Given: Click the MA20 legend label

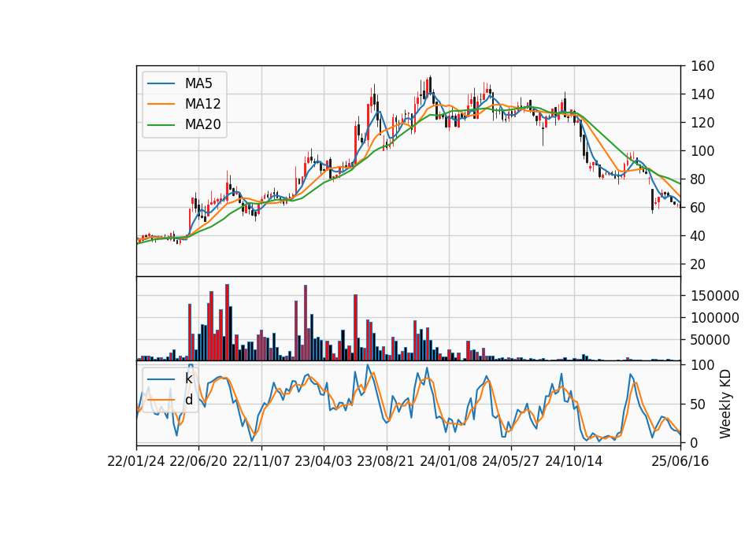Looking at the screenshot, I should (202, 124).
